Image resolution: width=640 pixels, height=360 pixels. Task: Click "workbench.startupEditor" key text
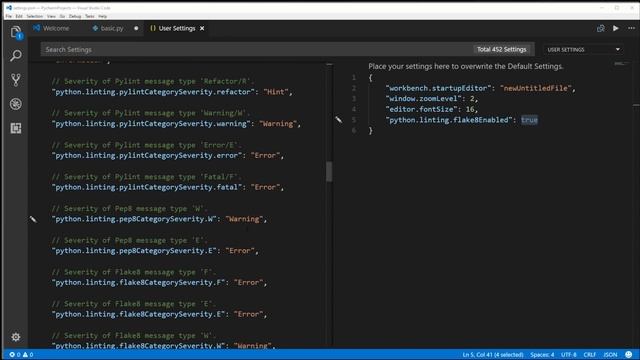click(x=438, y=88)
